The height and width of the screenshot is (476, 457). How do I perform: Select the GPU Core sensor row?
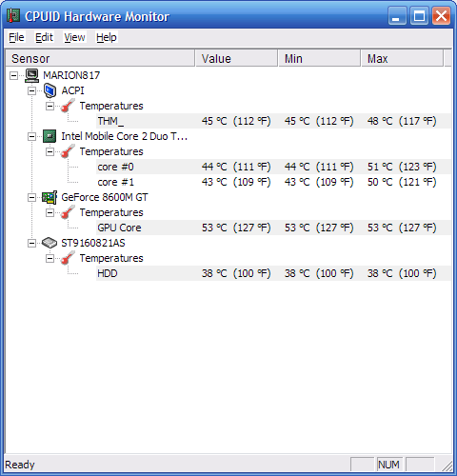[273, 228]
